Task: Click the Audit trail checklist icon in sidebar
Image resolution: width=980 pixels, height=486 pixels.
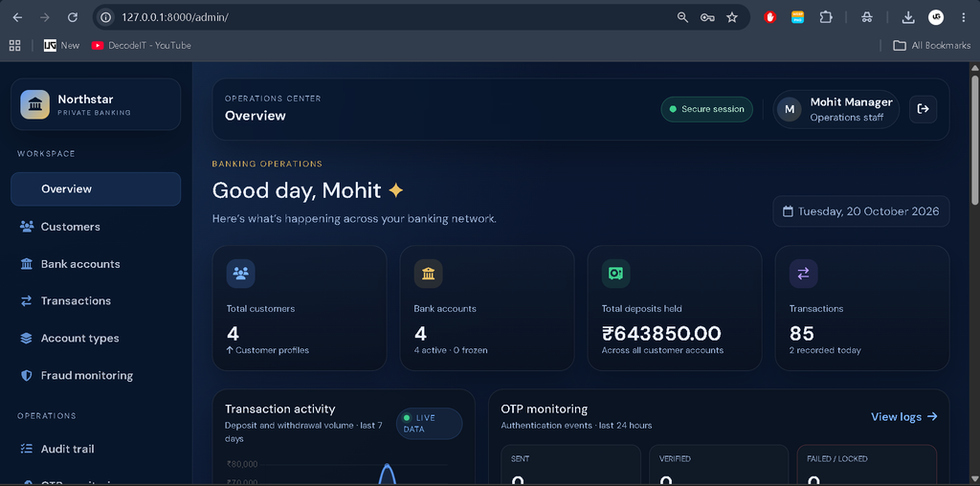Action: 26,449
